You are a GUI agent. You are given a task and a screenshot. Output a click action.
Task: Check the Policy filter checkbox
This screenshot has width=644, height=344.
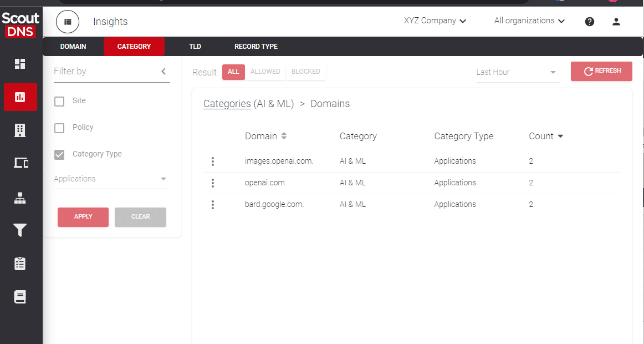[x=59, y=128]
